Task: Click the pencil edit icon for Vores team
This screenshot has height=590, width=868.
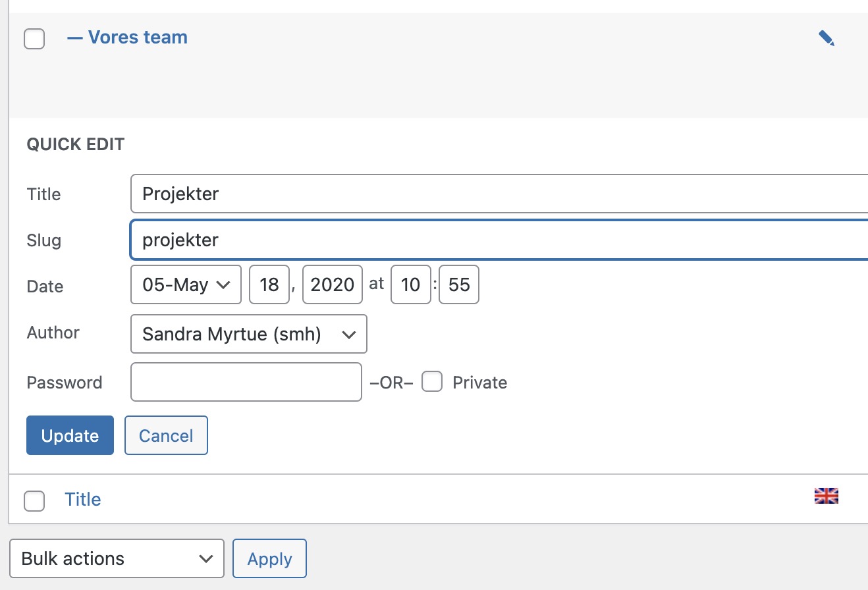Action: click(826, 38)
